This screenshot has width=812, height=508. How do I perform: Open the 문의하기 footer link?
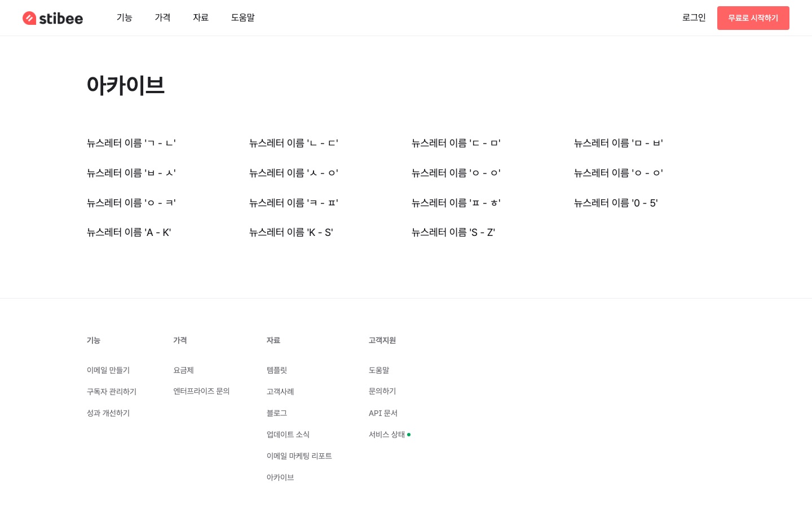point(382,391)
